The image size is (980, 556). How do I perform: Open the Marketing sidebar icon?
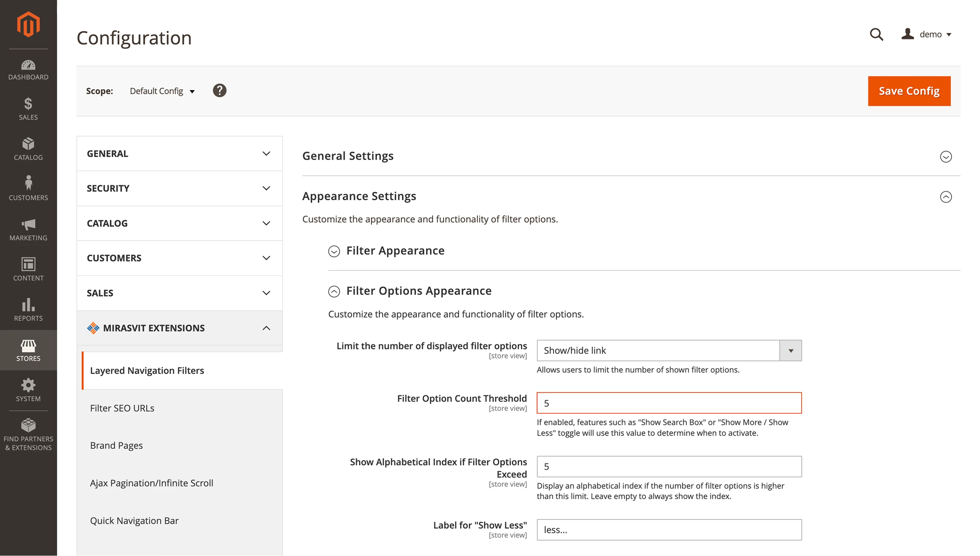pos(28,229)
